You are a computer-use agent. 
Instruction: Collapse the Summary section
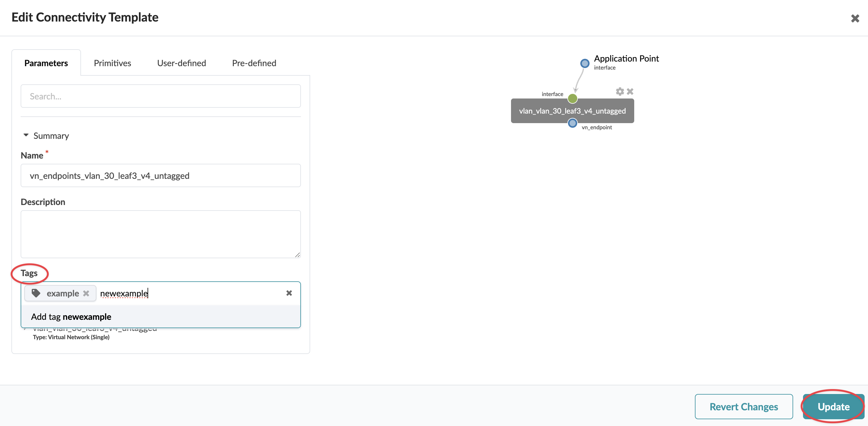coord(26,135)
